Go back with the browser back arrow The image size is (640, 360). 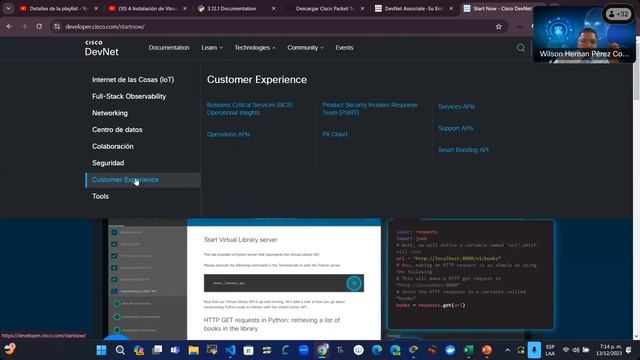point(9,27)
